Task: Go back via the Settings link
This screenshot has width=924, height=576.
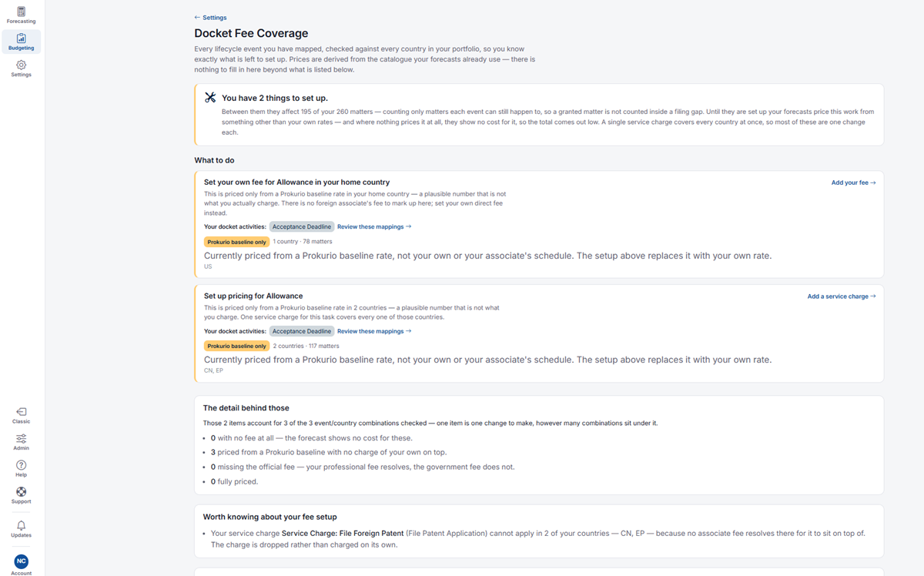Action: click(210, 18)
